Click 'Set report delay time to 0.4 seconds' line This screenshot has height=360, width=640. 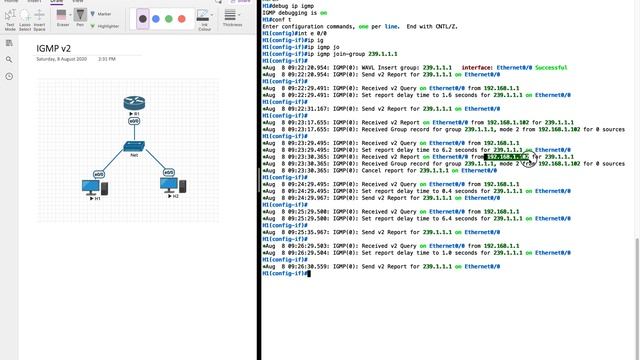(x=416, y=191)
